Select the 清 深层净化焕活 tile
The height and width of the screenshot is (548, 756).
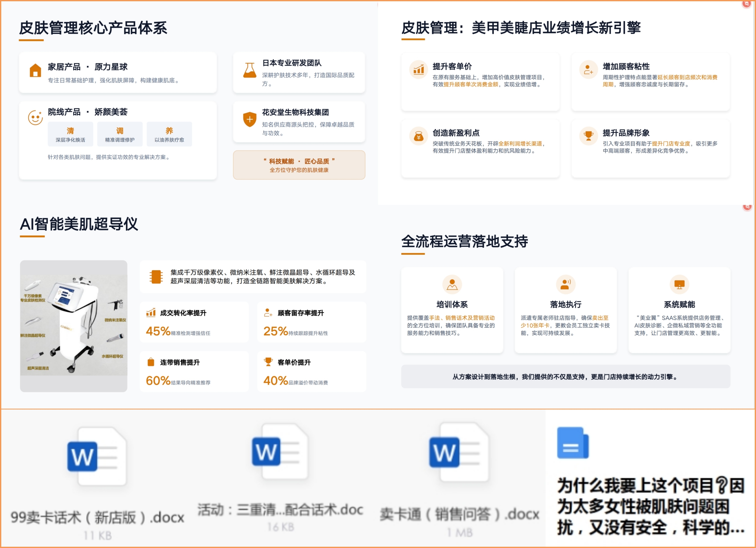coord(70,134)
